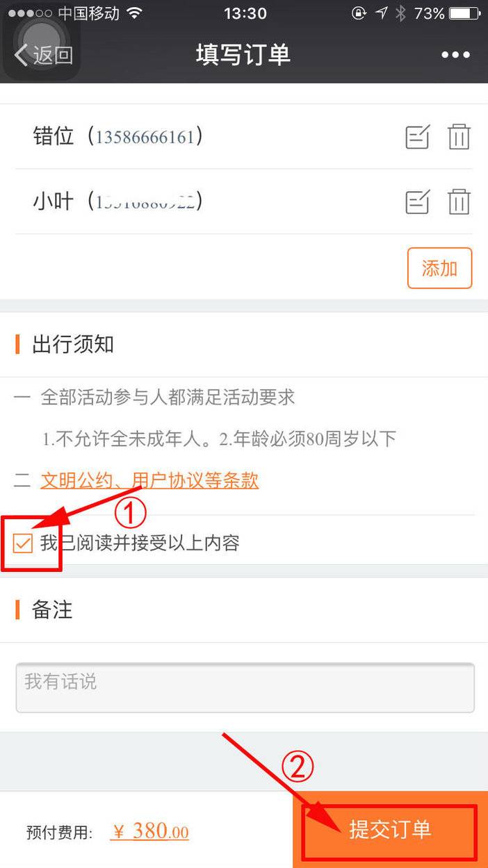Delete the contact 错位 entry
Image resolution: width=488 pixels, height=868 pixels.
[x=459, y=136]
